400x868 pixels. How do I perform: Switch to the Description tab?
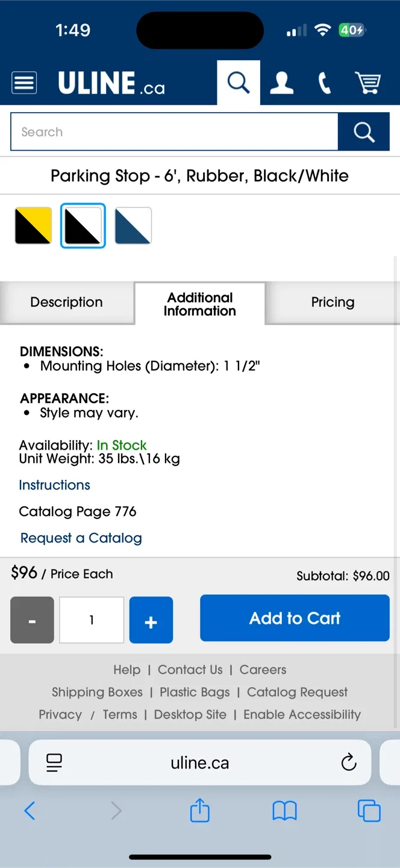pos(66,302)
